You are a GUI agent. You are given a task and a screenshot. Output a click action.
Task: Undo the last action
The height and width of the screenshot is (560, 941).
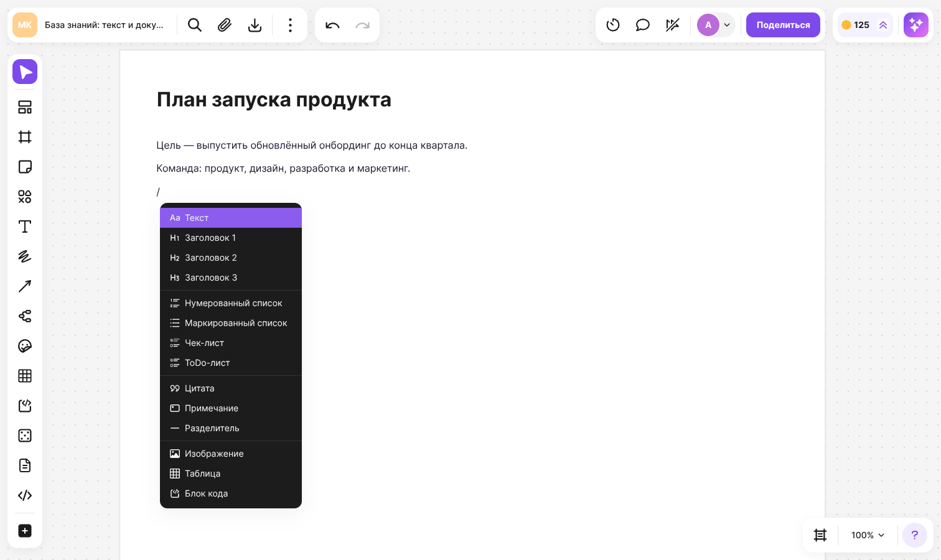pyautogui.click(x=332, y=25)
